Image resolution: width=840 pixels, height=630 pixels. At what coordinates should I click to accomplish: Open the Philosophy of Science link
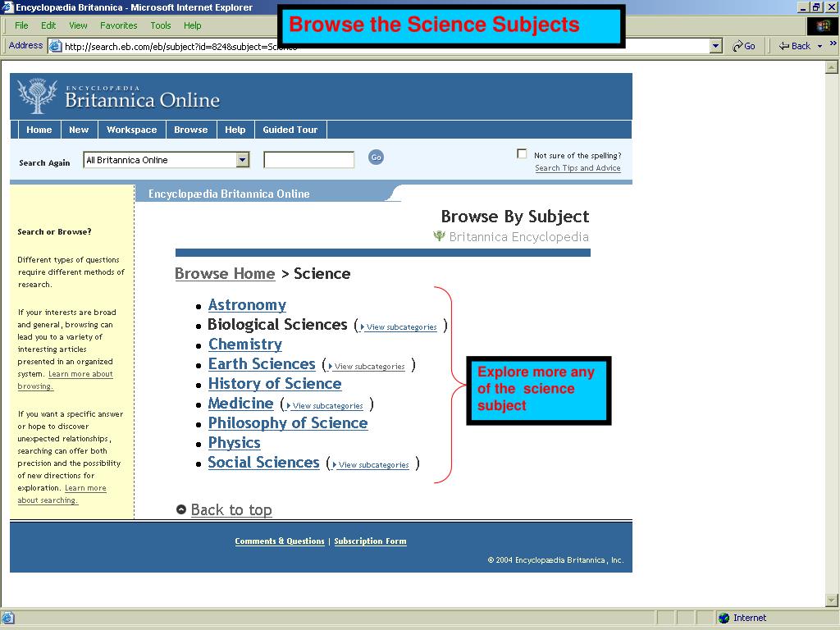coord(288,423)
